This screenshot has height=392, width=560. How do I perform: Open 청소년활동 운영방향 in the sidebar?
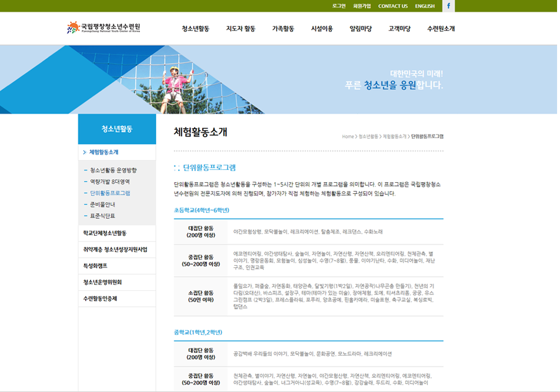click(113, 170)
